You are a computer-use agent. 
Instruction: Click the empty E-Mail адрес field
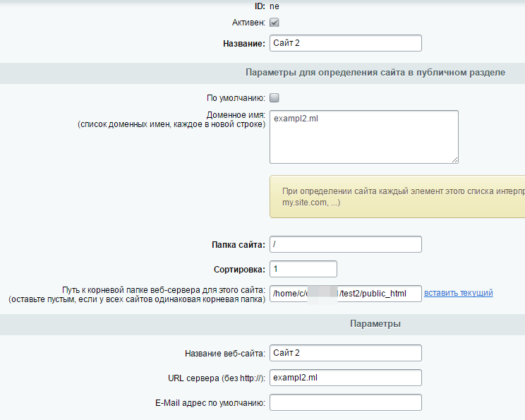point(345,402)
